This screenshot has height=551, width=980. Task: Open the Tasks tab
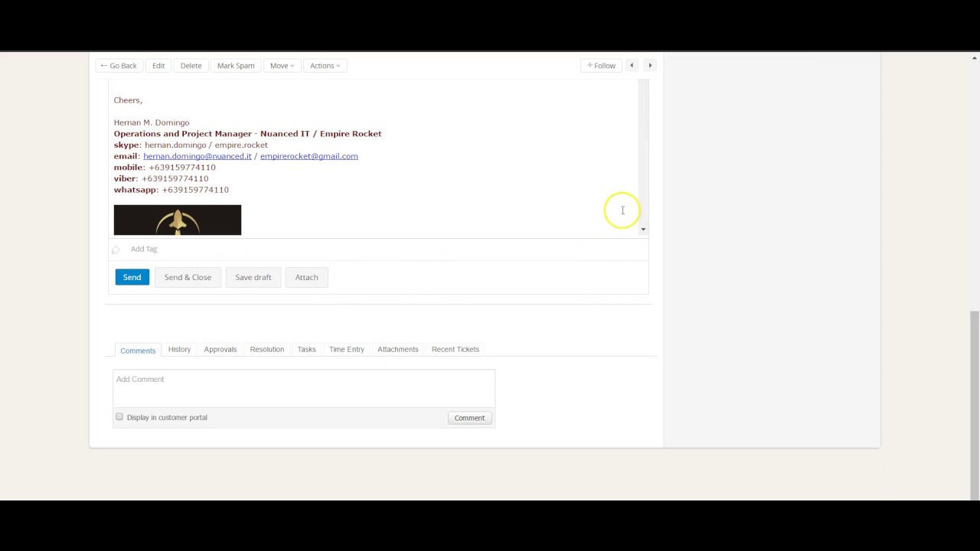[306, 350]
